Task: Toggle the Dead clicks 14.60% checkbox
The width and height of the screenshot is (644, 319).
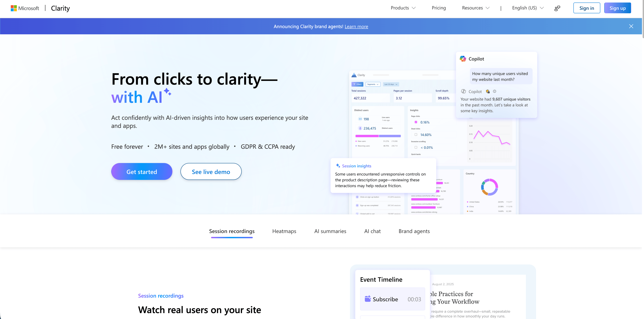Action: (x=416, y=135)
